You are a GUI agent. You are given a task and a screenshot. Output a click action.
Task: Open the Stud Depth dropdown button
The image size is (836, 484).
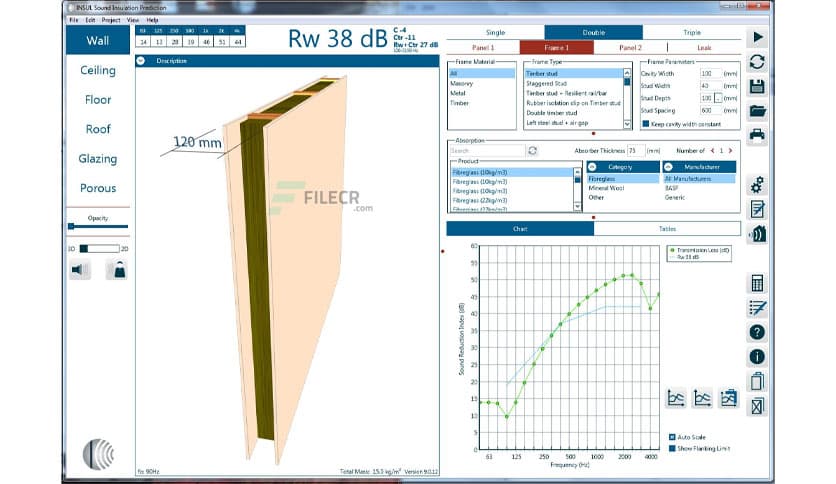718,98
